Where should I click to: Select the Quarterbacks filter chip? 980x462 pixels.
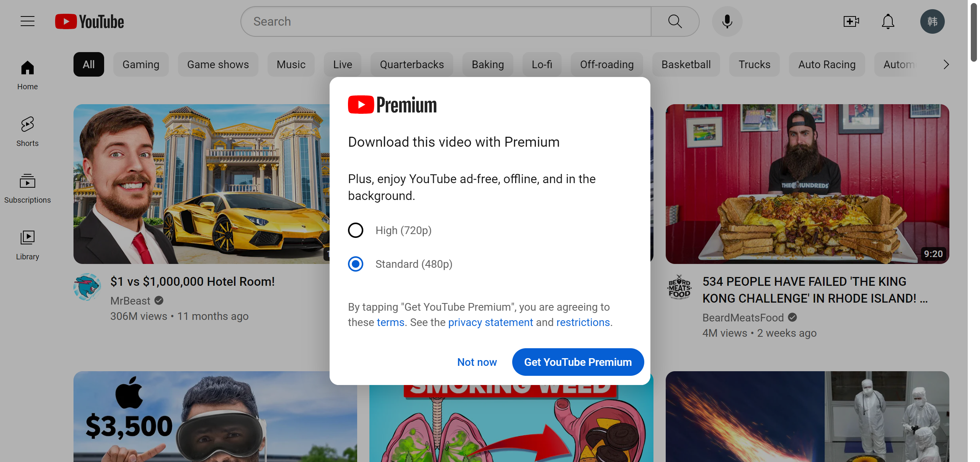[x=412, y=64]
